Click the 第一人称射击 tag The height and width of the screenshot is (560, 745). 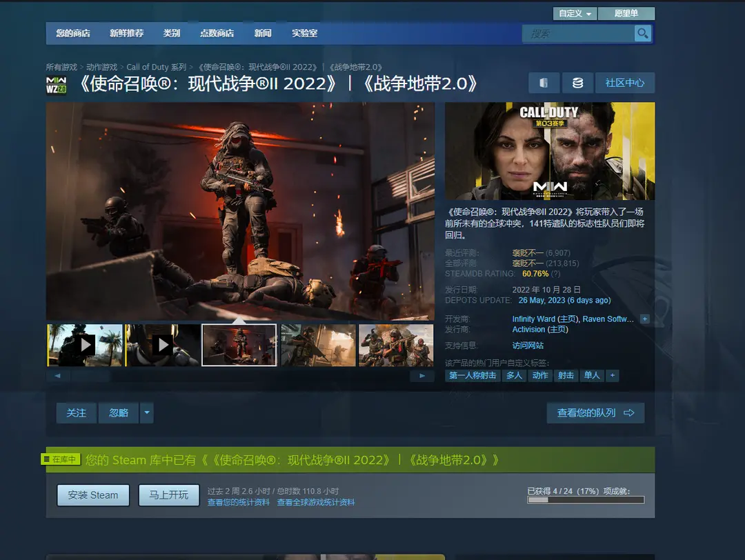click(x=473, y=376)
